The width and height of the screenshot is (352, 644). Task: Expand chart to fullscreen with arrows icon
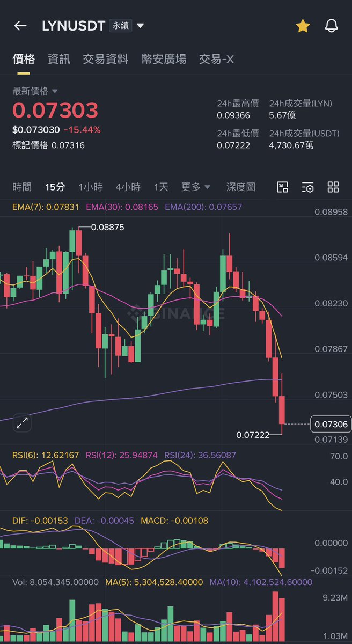tap(22, 423)
